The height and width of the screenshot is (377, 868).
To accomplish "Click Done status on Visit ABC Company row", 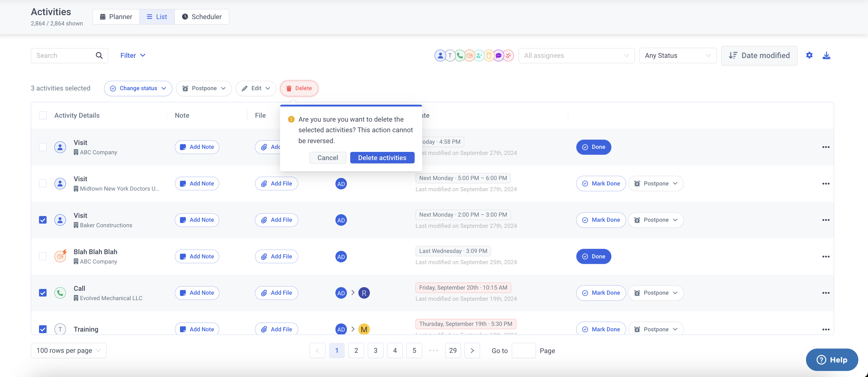I will [x=593, y=147].
